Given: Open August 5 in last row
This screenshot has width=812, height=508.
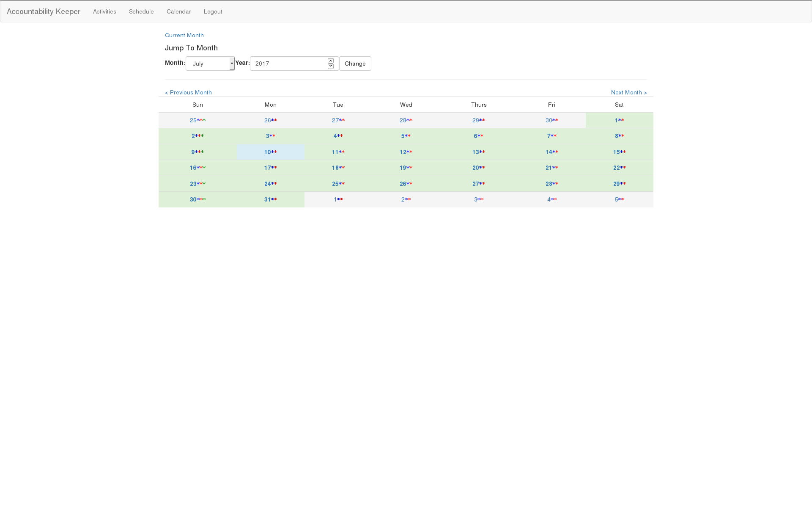Looking at the screenshot, I should (616, 199).
